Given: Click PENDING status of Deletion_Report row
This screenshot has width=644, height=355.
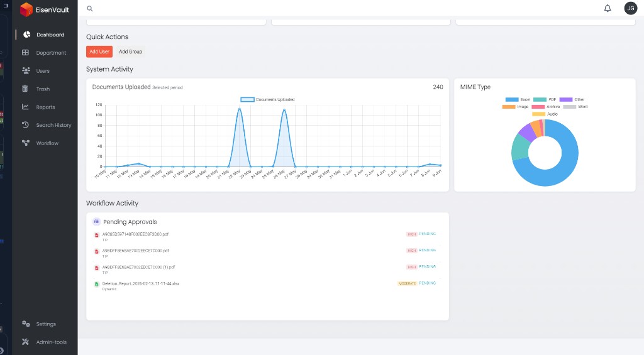Looking at the screenshot, I should point(427,283).
